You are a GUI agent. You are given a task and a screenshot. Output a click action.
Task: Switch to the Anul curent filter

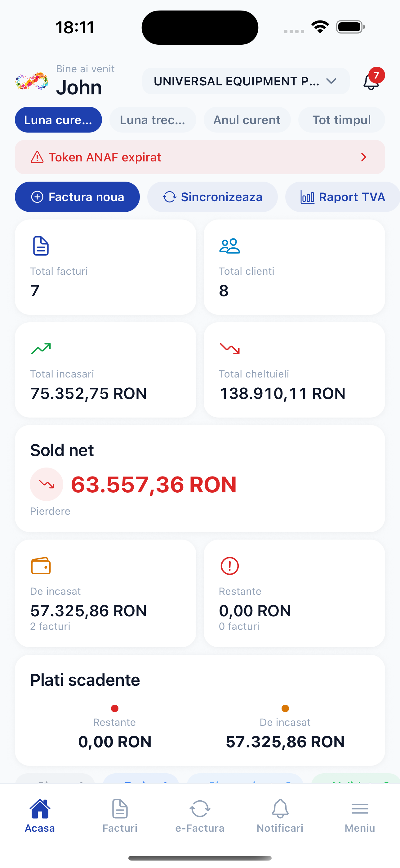[247, 120]
